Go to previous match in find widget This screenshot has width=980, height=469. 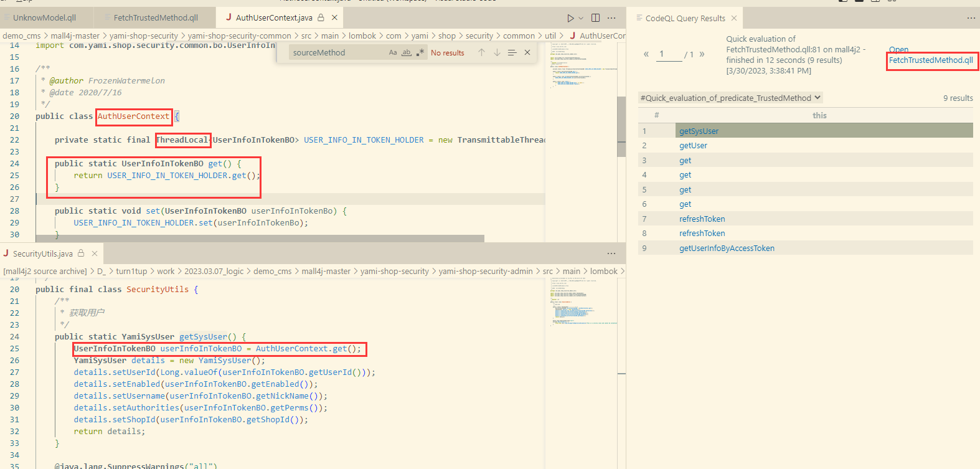(481, 53)
